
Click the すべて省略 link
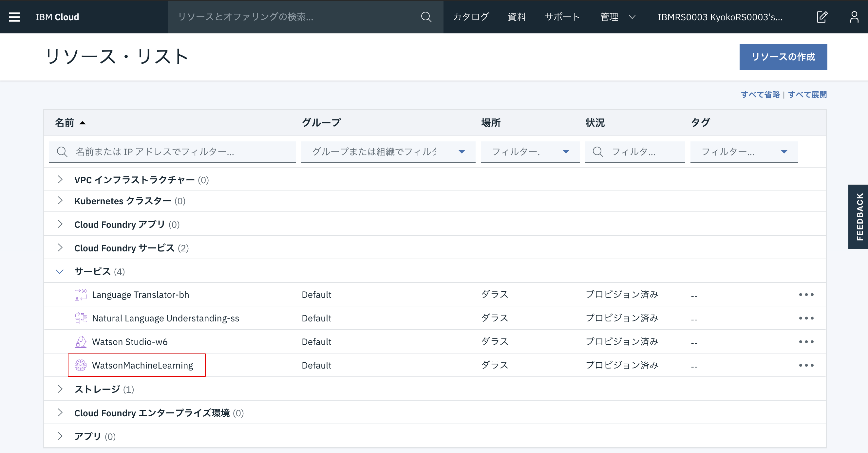(760, 95)
